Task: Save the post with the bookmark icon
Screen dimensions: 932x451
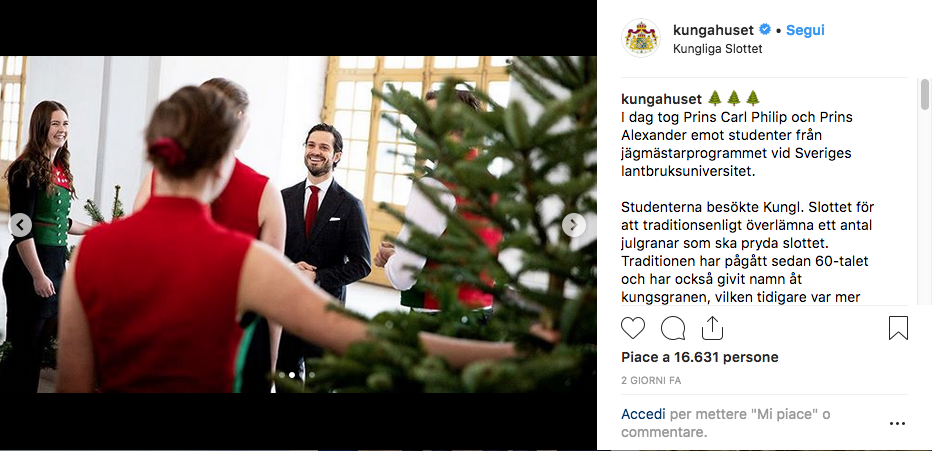Action: (x=898, y=328)
